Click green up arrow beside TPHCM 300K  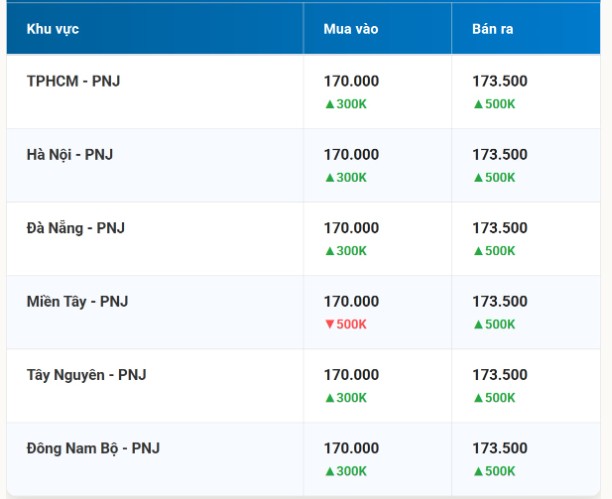(x=329, y=104)
